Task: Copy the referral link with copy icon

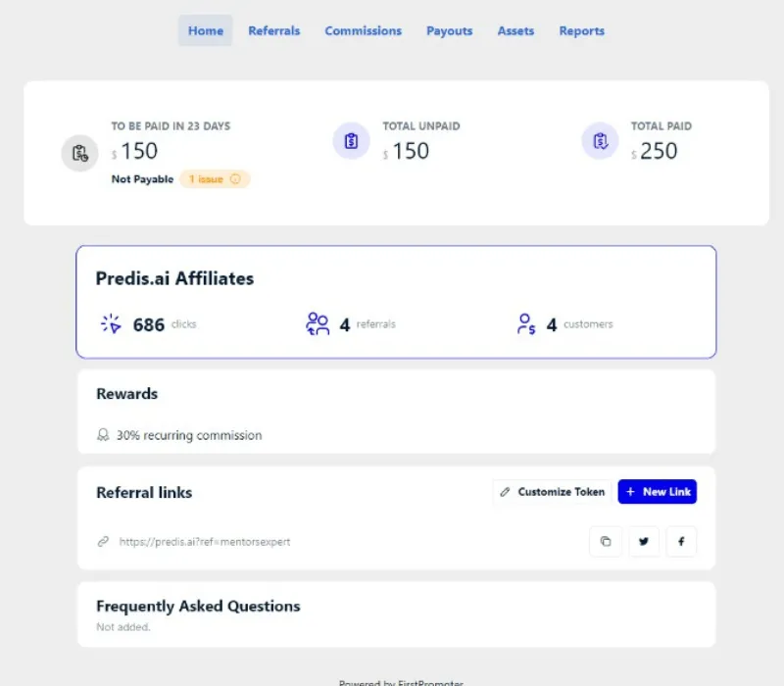Action: coord(606,541)
